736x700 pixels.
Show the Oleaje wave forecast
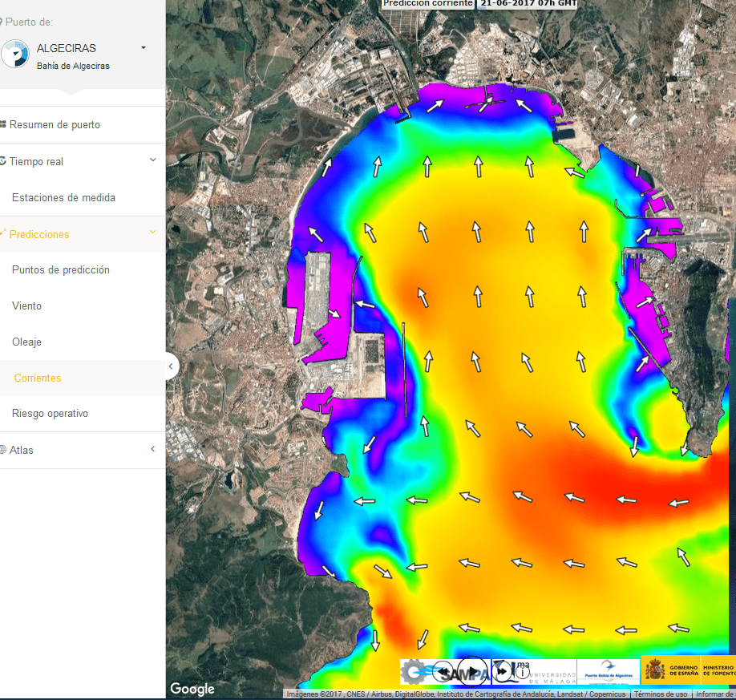(26, 342)
